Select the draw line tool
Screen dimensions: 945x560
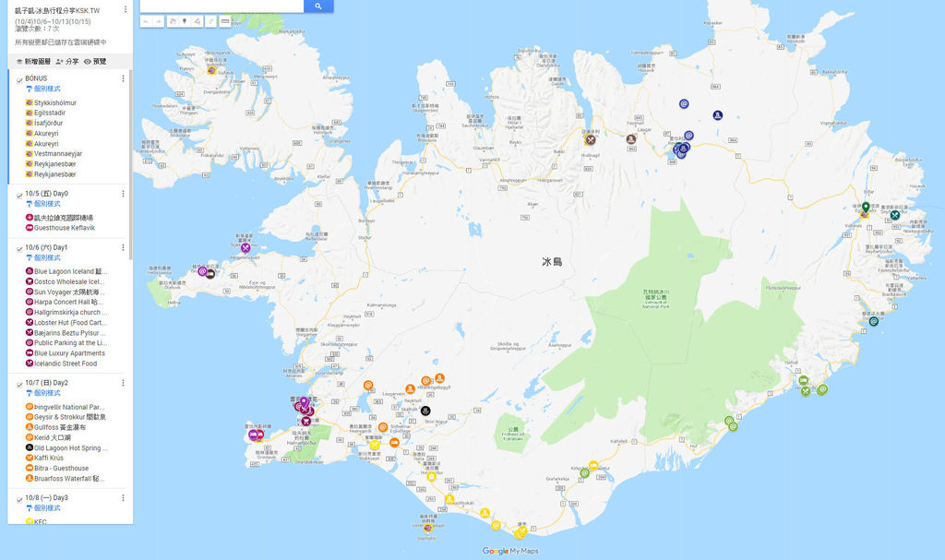197,21
